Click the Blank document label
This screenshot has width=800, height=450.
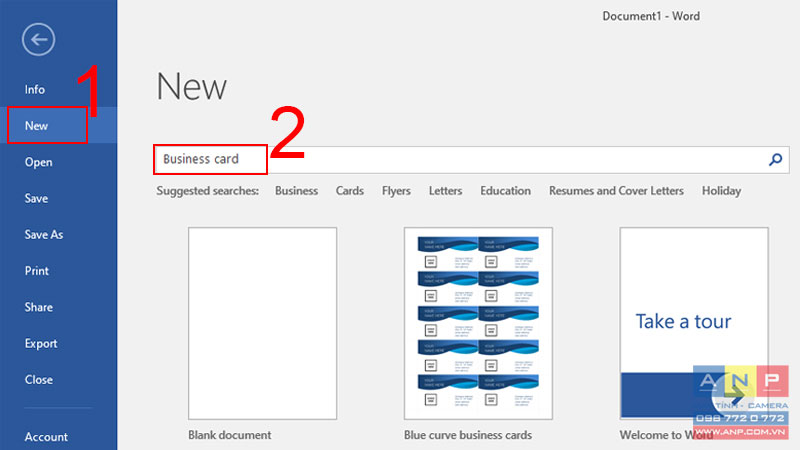pyautogui.click(x=230, y=435)
